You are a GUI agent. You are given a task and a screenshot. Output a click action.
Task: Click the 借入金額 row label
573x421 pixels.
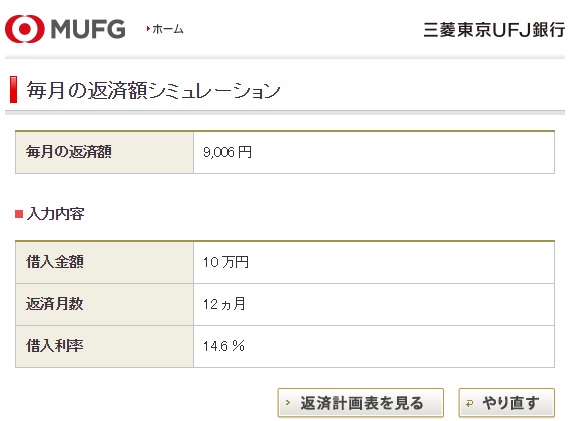coord(55,262)
